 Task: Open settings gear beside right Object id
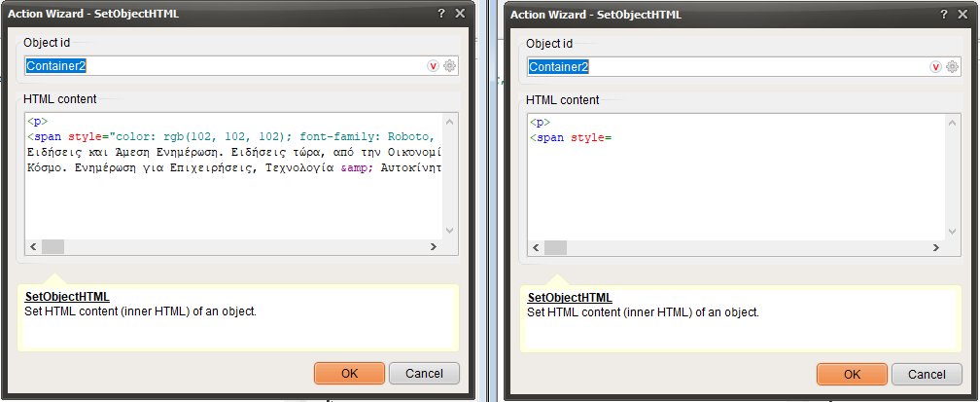pyautogui.click(x=952, y=66)
